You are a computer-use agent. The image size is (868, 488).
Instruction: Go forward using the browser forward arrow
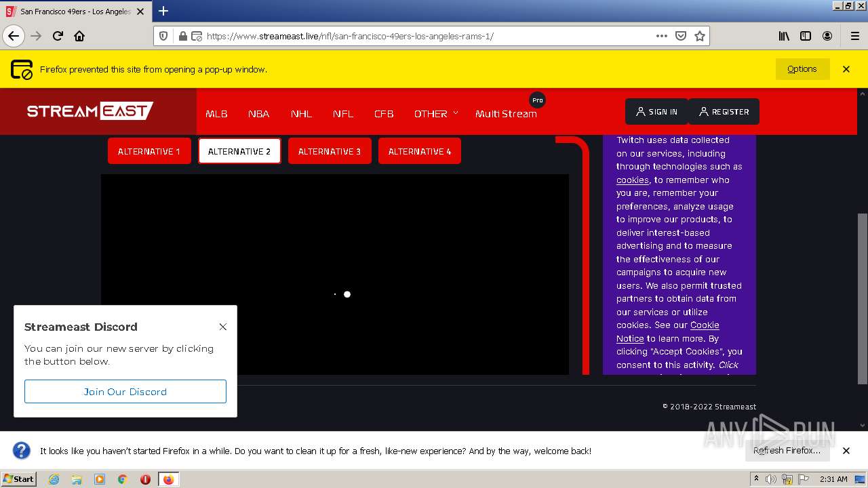[x=36, y=36]
